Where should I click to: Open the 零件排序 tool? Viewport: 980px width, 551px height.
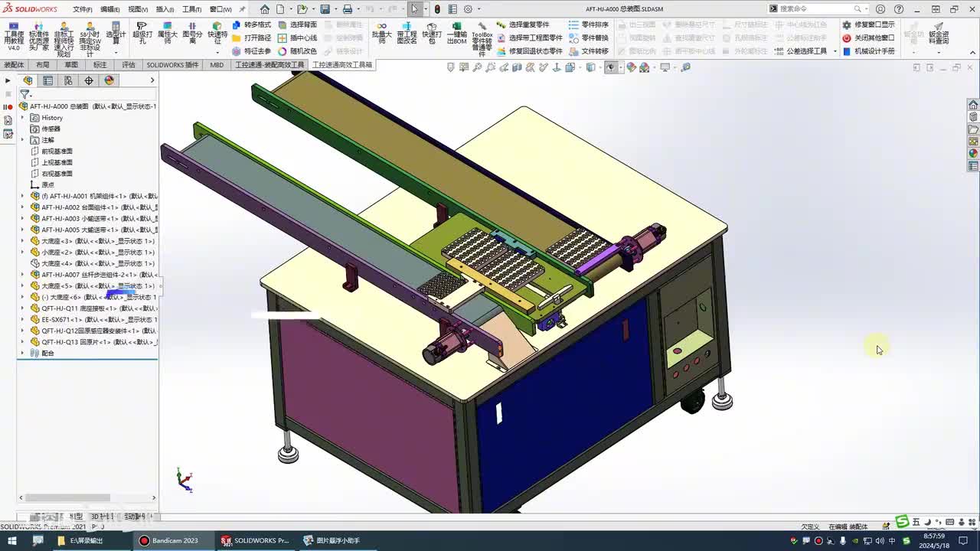[x=589, y=24]
